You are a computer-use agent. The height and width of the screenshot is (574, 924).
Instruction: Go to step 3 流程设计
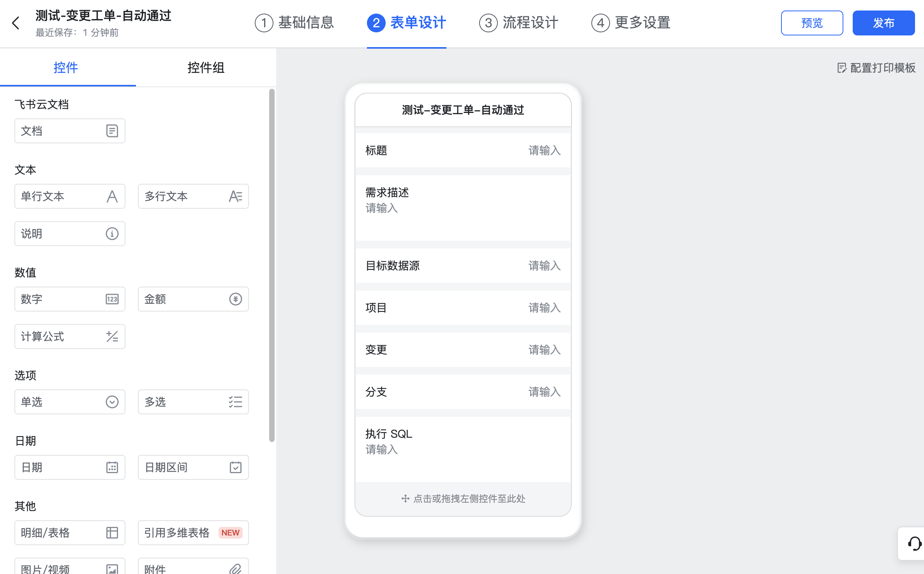coord(519,23)
